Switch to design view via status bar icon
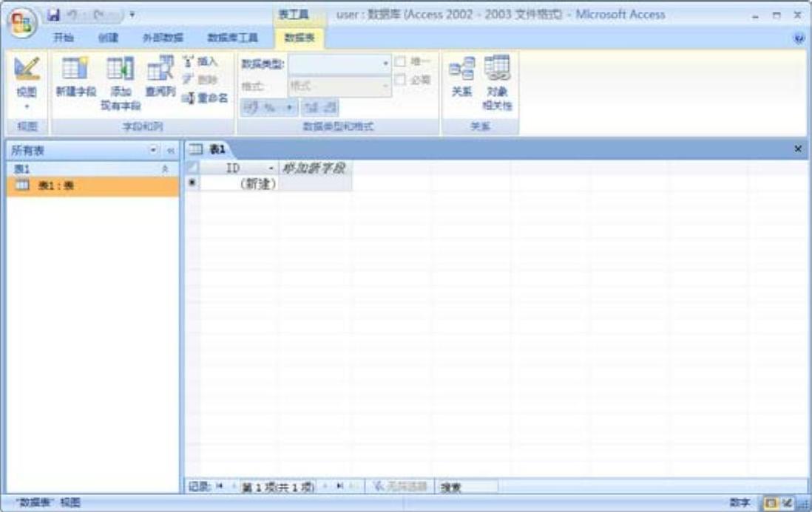Viewport: 812px width, 512px height. (x=788, y=502)
